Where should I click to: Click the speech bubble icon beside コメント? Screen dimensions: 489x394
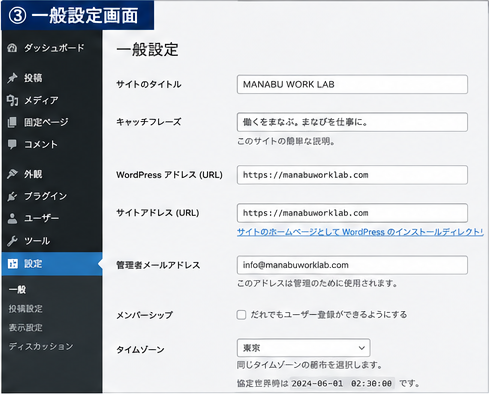12,144
